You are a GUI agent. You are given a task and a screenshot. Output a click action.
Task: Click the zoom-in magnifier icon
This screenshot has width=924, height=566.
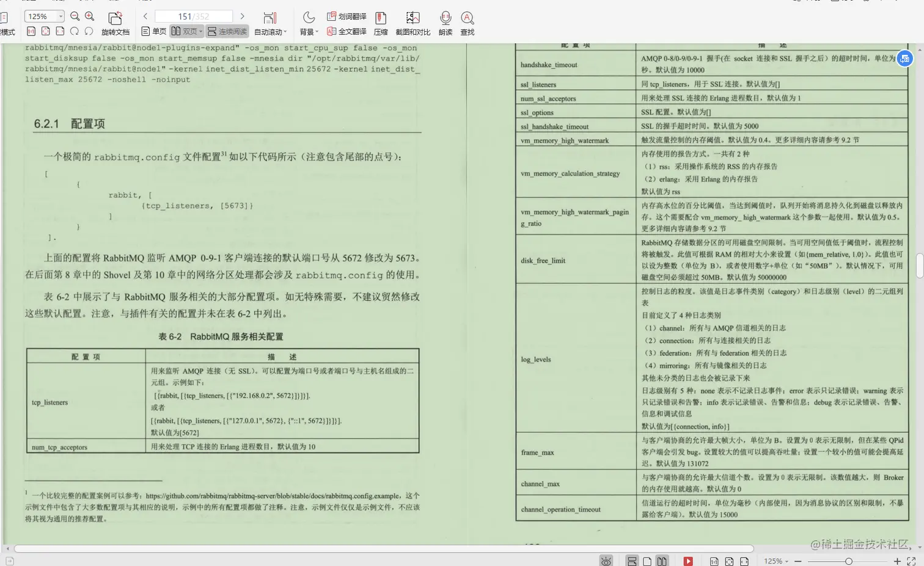click(89, 16)
